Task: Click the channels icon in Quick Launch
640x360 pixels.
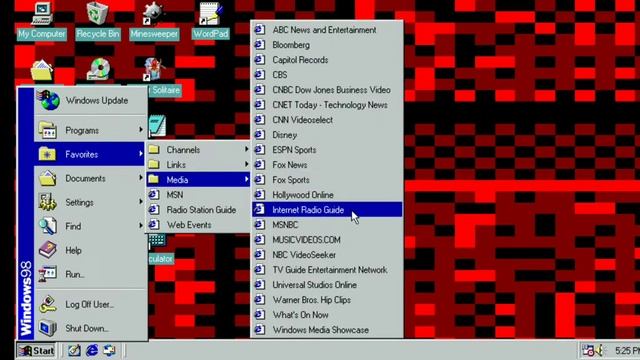Action: tap(109, 350)
